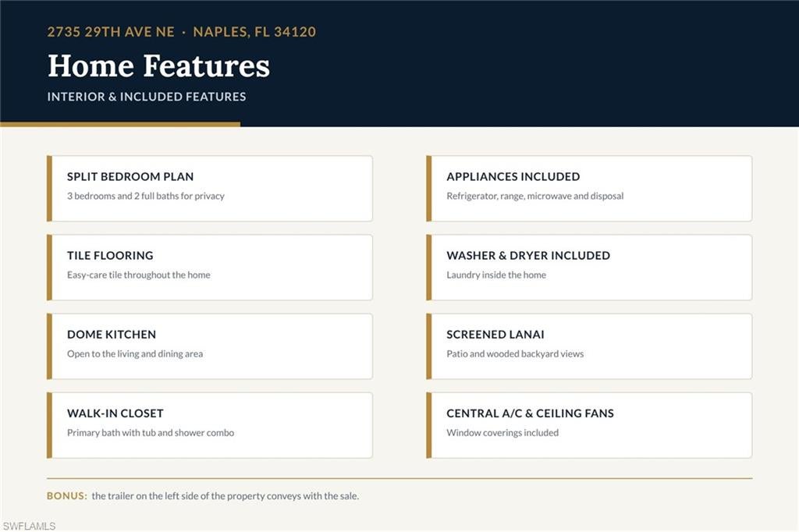Open the Screened Lanai feature card

pos(589,346)
